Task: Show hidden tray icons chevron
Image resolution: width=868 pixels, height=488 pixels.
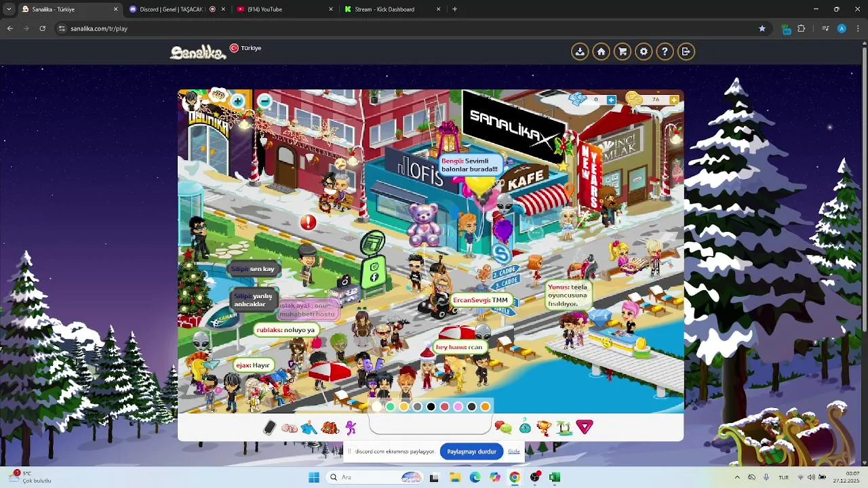Action: coord(737,477)
